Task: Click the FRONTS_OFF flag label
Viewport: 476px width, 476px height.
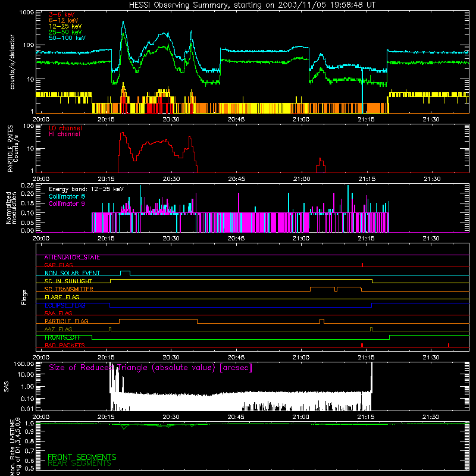Action: (62, 337)
